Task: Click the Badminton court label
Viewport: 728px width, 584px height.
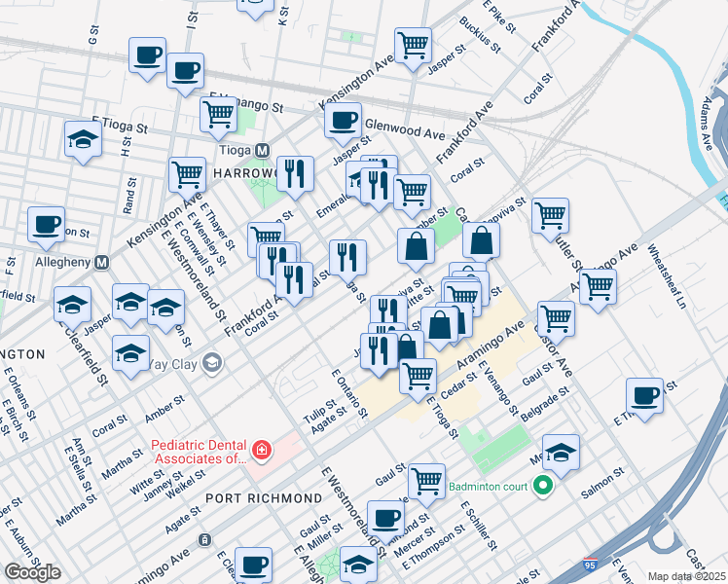Action: pyautogui.click(x=488, y=487)
